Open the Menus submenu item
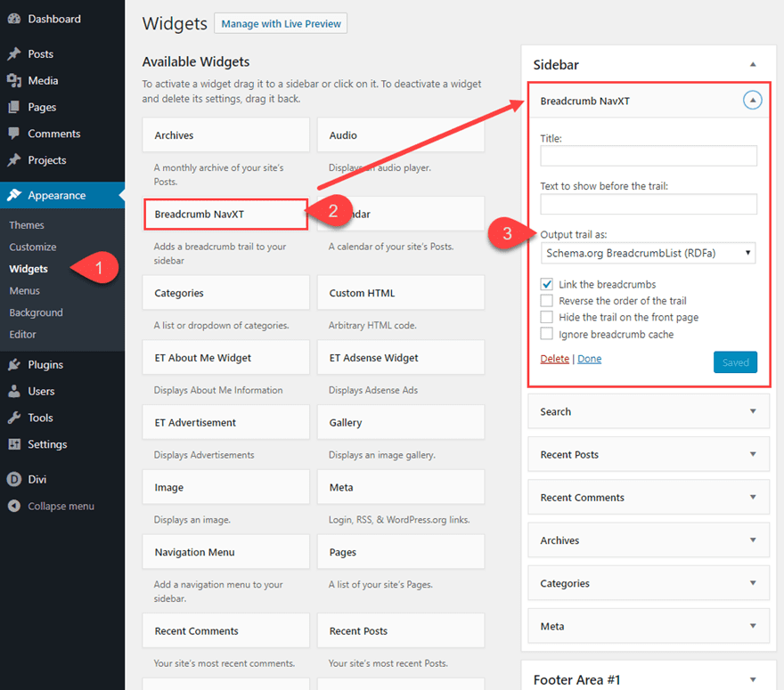This screenshot has width=784, height=690. [25, 291]
